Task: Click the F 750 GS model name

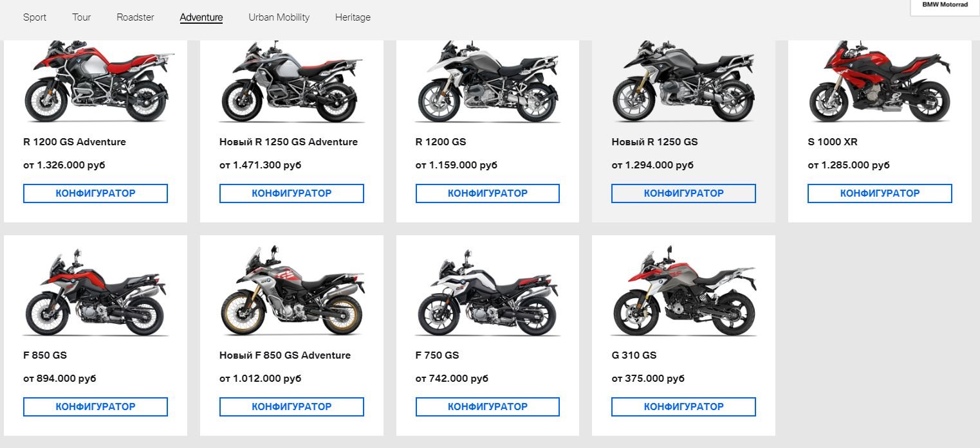Action: coord(437,355)
